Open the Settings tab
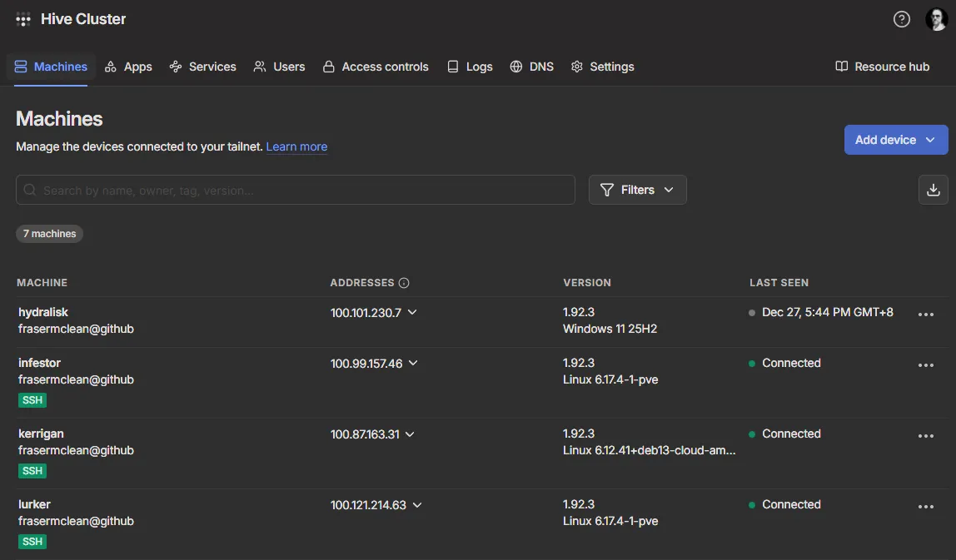This screenshot has width=956, height=560. click(x=602, y=67)
